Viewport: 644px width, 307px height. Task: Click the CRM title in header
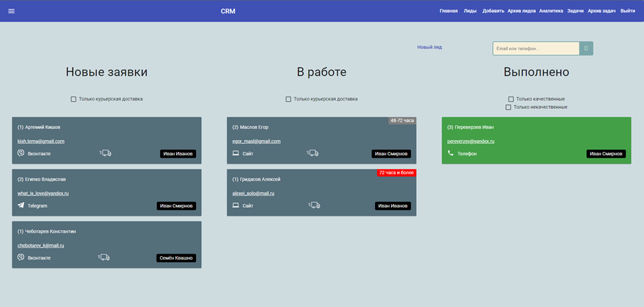(x=228, y=11)
